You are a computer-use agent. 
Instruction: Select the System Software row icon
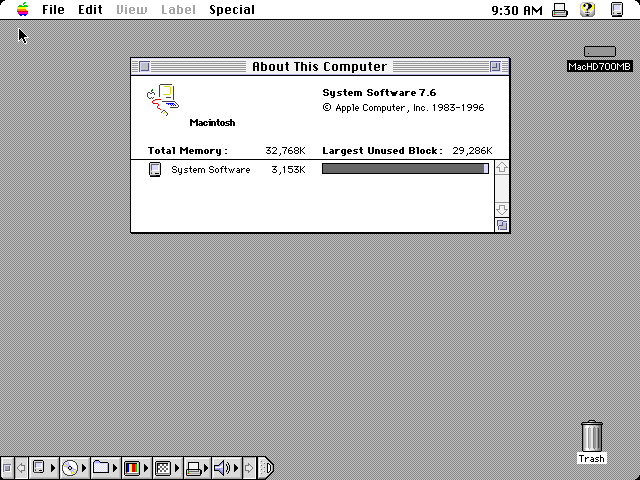155,169
